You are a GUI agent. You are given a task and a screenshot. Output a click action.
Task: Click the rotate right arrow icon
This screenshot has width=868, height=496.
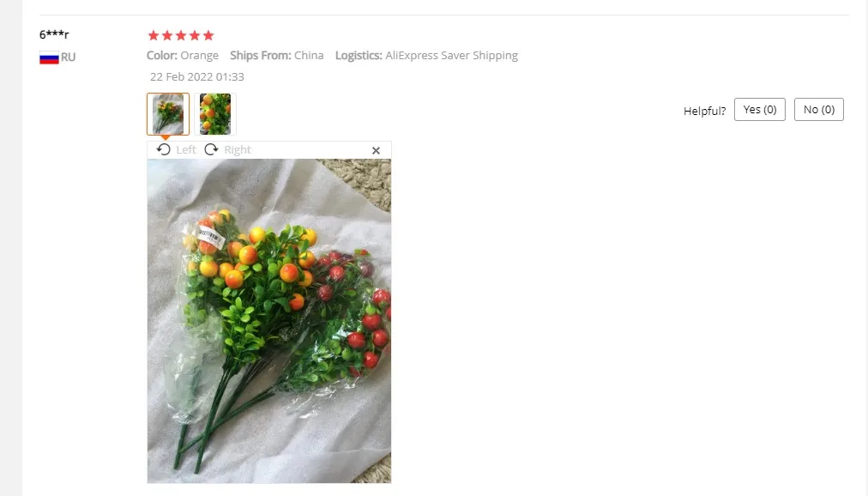(x=211, y=149)
